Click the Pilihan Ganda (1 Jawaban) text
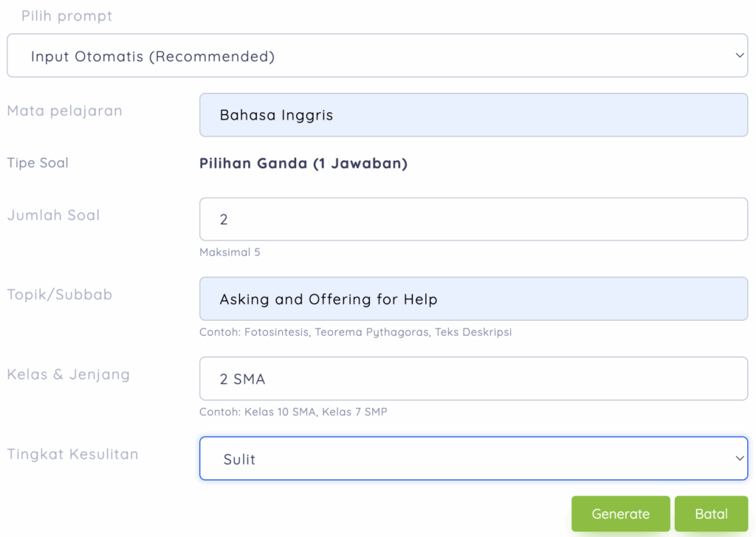The image size is (756, 537). (303, 163)
